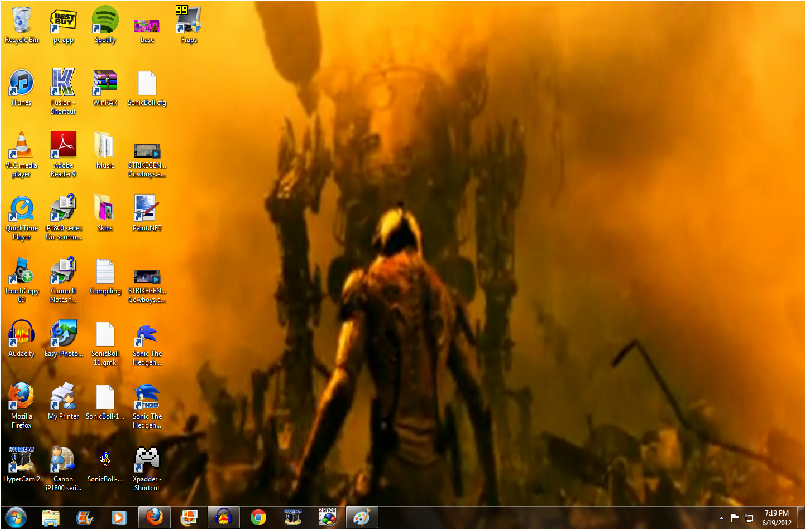Screen dimensions: 805x529
Task: Open the WinRAR desktop shortcut
Action: (105, 88)
